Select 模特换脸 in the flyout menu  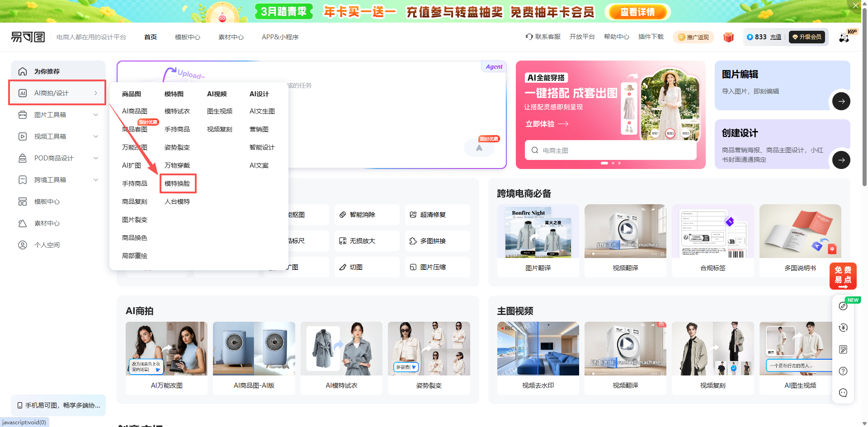point(177,183)
